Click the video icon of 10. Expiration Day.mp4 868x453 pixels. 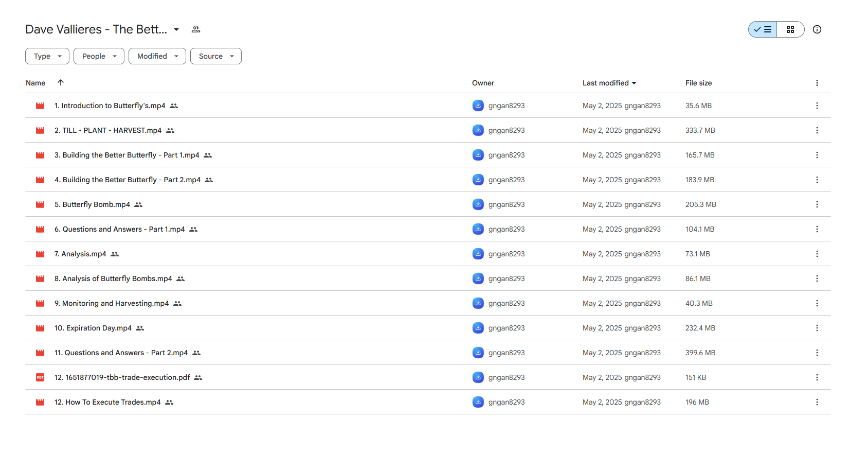click(40, 328)
